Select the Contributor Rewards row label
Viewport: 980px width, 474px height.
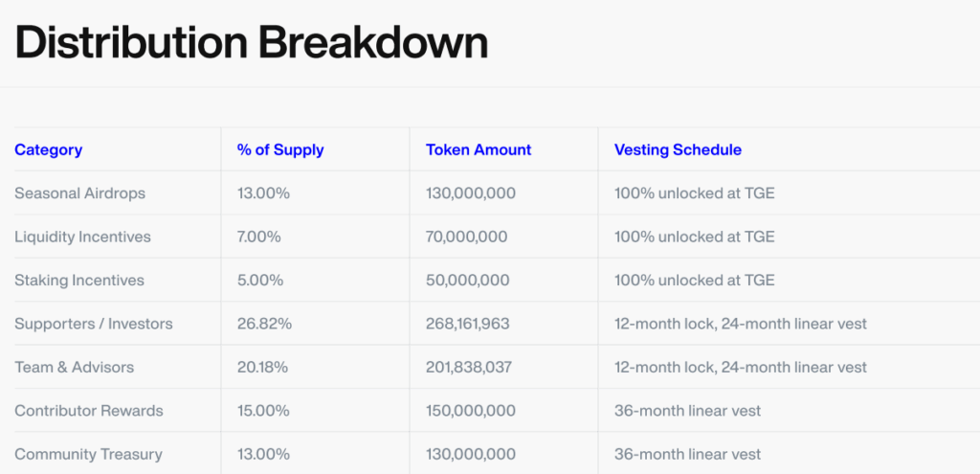coord(89,411)
